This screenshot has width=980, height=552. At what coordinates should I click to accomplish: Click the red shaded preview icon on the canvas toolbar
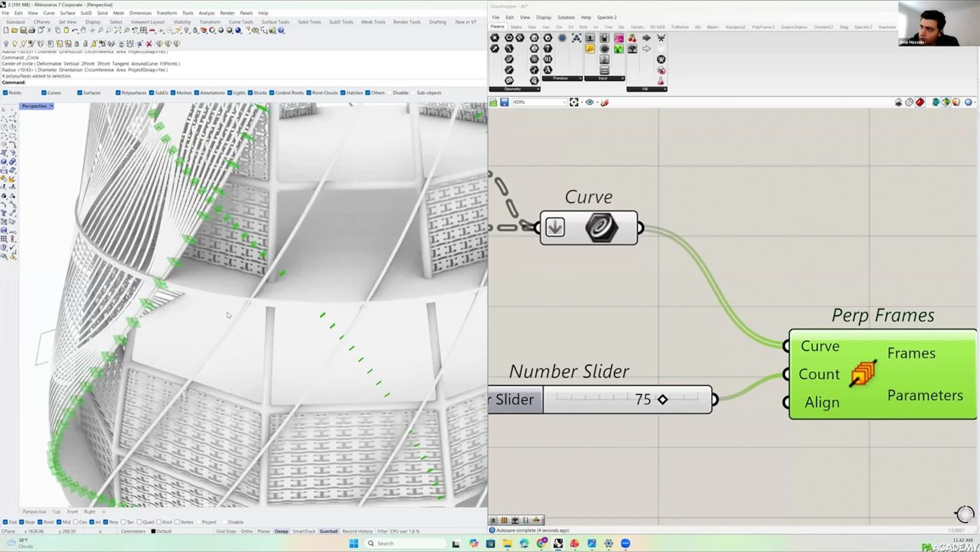[x=920, y=102]
